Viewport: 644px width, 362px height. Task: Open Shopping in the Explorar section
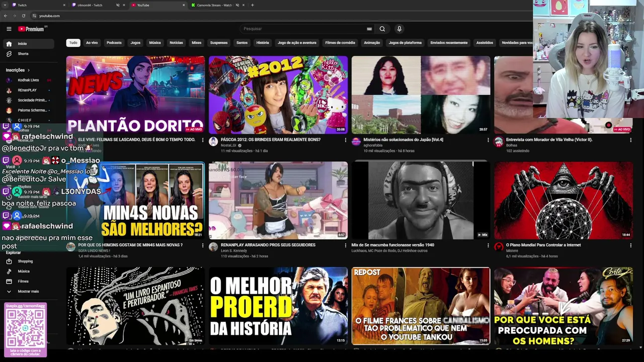28,261
